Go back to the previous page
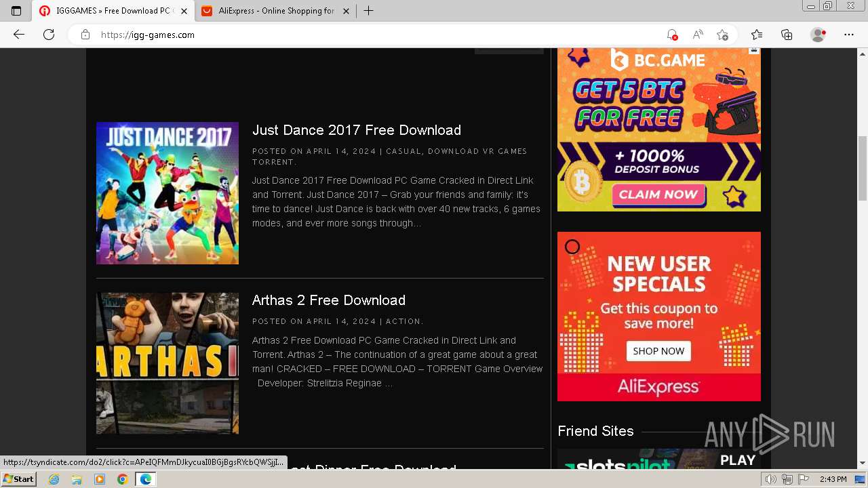 click(x=19, y=35)
